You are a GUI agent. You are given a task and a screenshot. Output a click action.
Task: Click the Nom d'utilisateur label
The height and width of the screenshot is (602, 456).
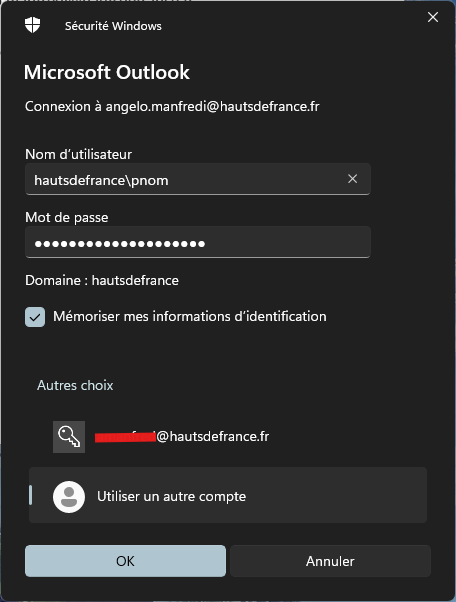[x=78, y=154]
